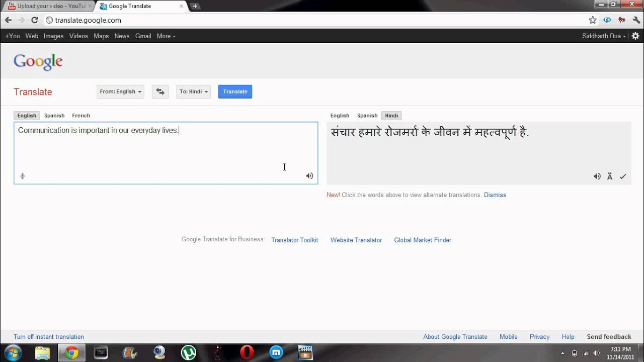Open Videos in the Google bar
Viewport: 644px width, 362px height.
[x=78, y=36]
